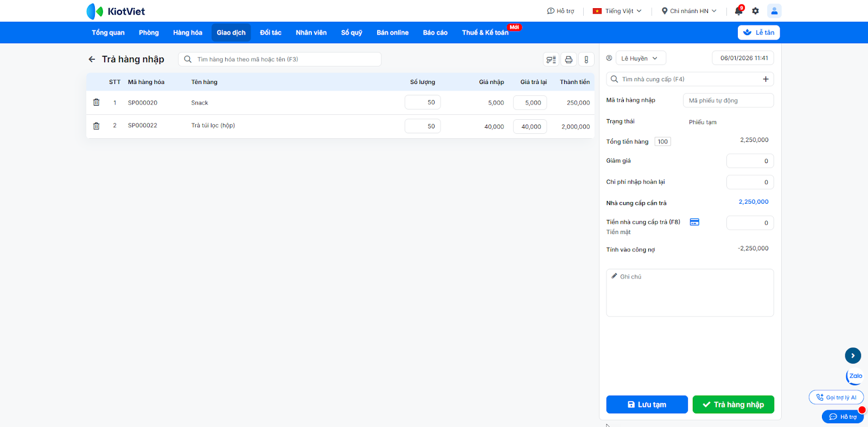Click the green Trả hàng nhập button
The height and width of the screenshot is (427, 868).
point(733,405)
